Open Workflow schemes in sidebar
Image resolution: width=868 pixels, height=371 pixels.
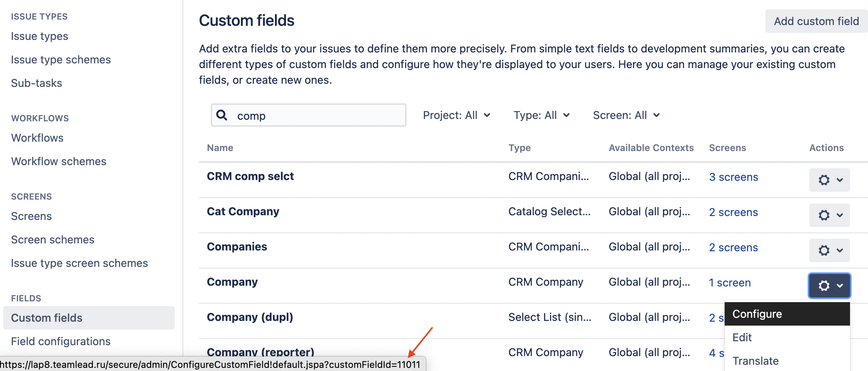click(x=58, y=161)
